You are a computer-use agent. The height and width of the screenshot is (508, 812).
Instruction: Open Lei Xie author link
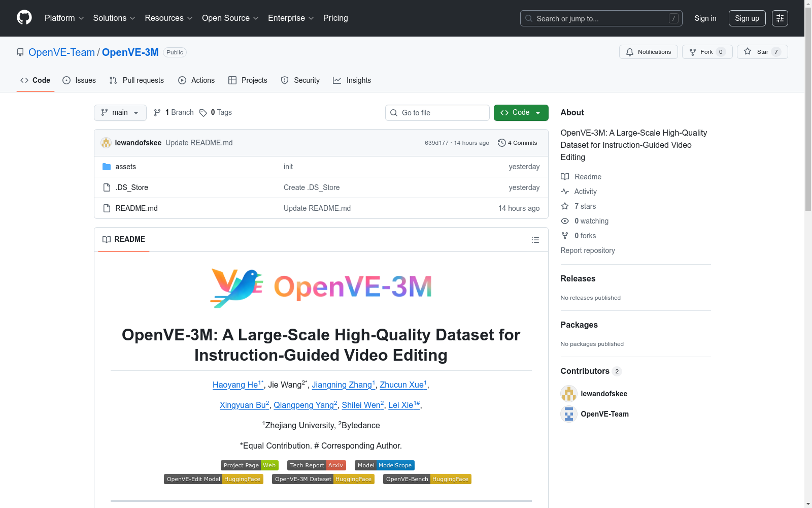click(x=404, y=405)
